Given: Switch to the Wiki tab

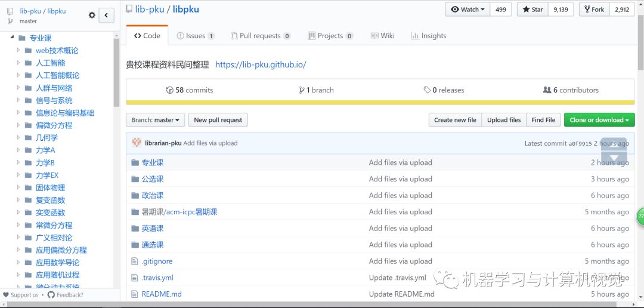Looking at the screenshot, I should coord(382,36).
